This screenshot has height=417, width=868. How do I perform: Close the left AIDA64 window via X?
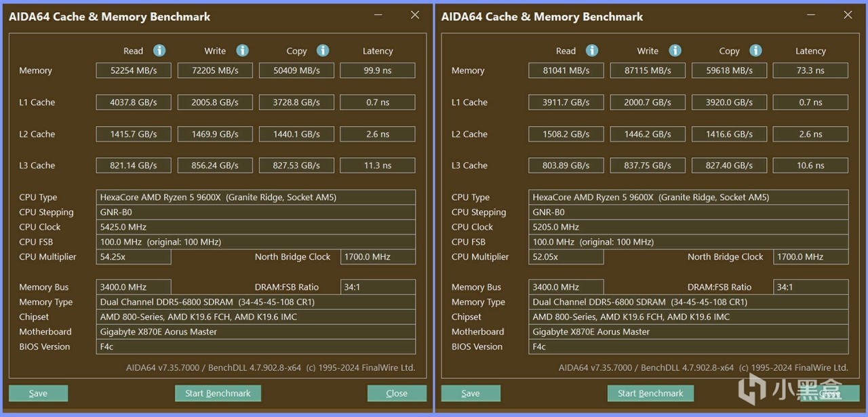pyautogui.click(x=415, y=15)
